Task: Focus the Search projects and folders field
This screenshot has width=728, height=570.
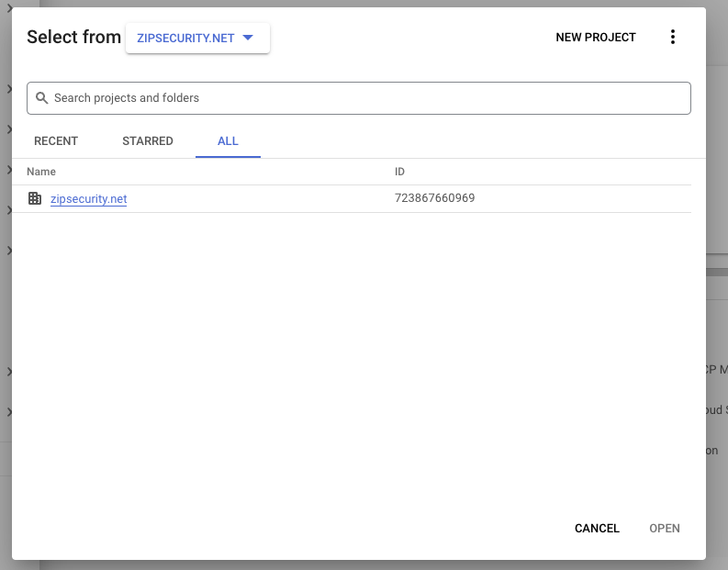Action: 367,98
